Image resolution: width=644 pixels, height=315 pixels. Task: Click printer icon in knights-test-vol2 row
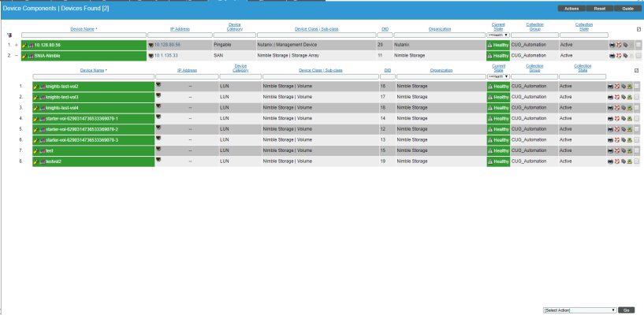click(x=610, y=87)
